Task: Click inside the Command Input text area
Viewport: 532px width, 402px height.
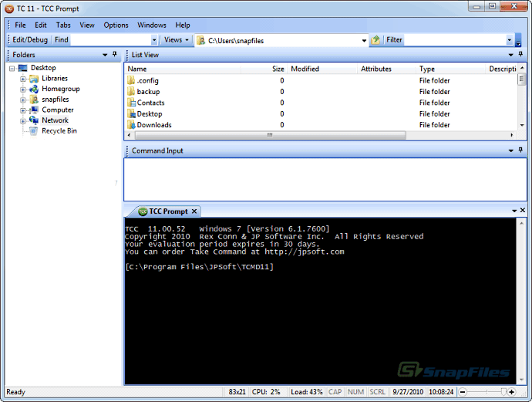Action: [325, 180]
